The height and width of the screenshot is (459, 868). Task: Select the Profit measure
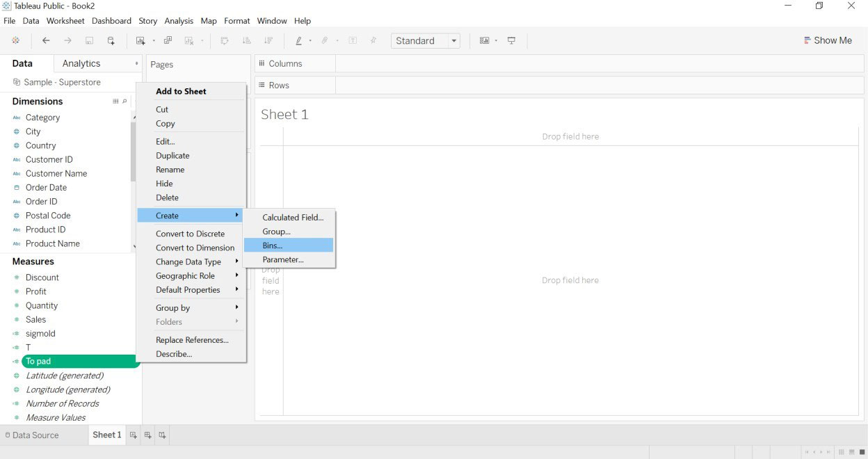(x=36, y=291)
